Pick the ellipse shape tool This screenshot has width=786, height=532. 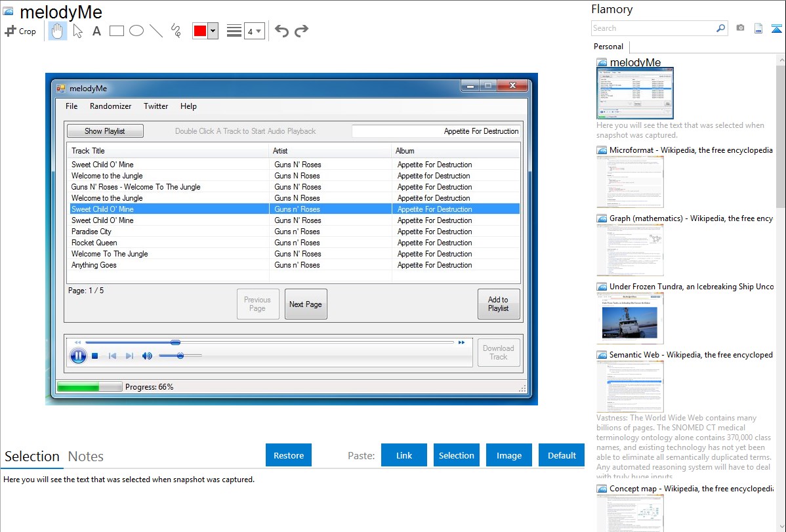(136, 31)
